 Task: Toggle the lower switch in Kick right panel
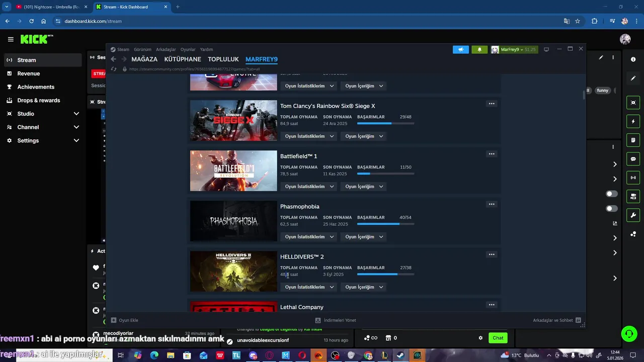pos(612,209)
